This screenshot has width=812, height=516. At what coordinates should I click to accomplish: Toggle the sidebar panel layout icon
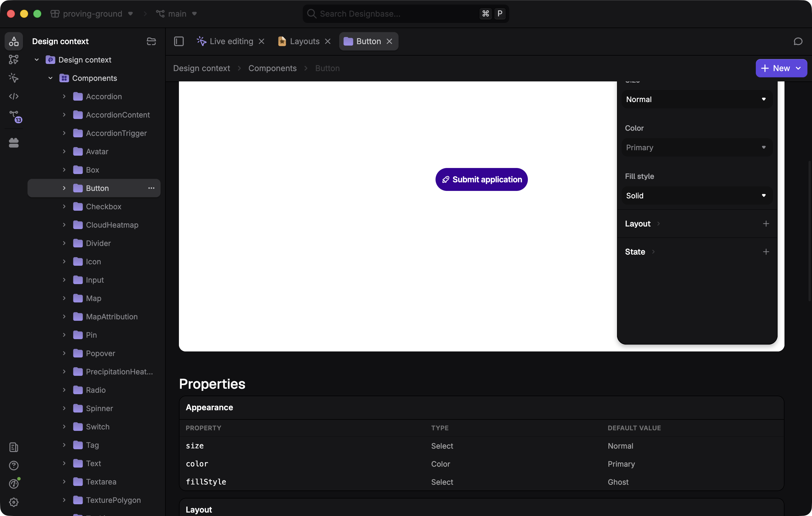tap(179, 42)
